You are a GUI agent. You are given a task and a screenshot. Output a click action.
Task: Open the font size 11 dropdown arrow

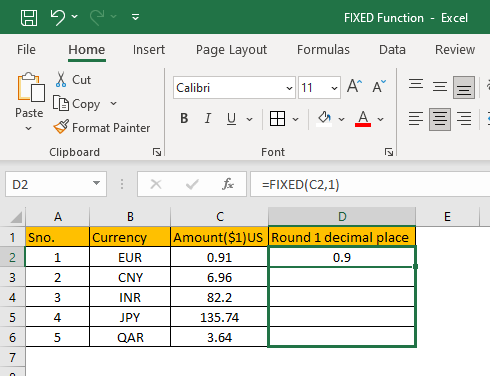point(334,88)
